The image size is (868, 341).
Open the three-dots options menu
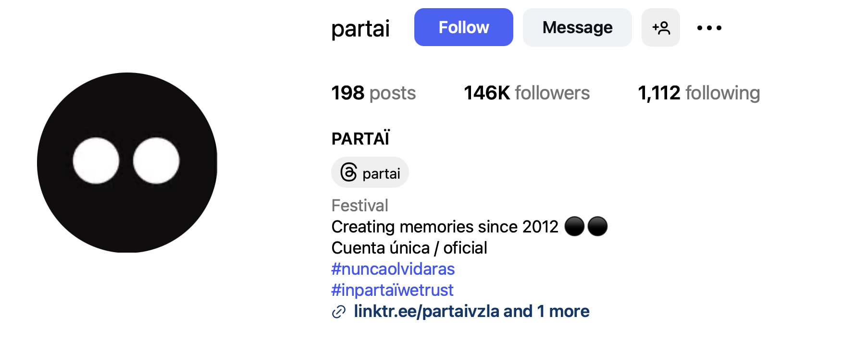(x=709, y=28)
